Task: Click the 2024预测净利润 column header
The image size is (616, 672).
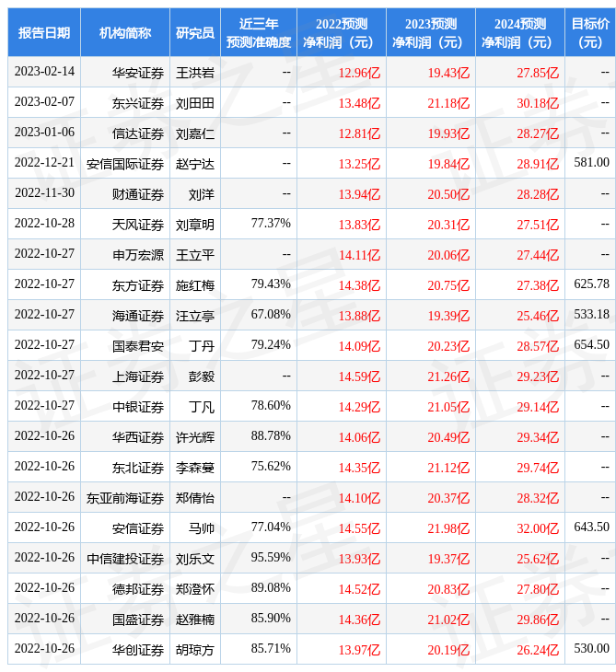Action: coord(520,32)
